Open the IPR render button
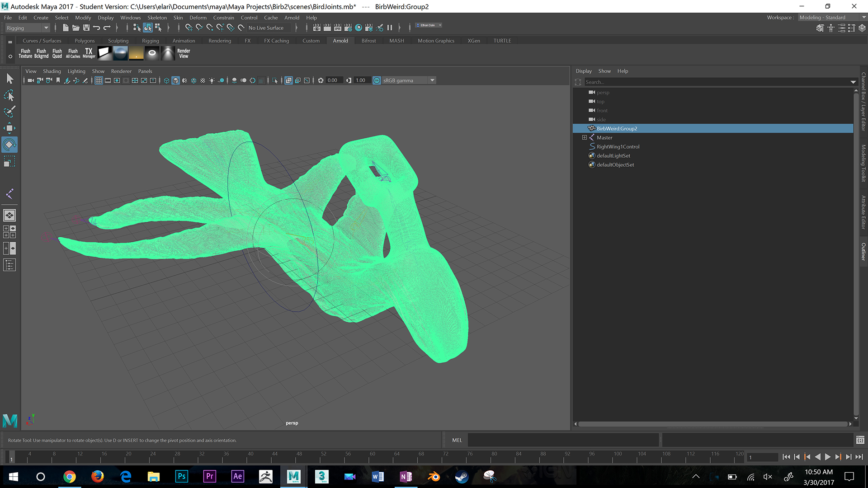Image resolution: width=868 pixels, height=488 pixels. (x=338, y=28)
